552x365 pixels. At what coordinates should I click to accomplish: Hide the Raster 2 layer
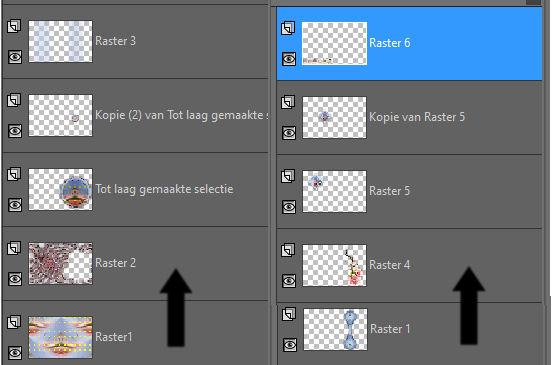[15, 279]
